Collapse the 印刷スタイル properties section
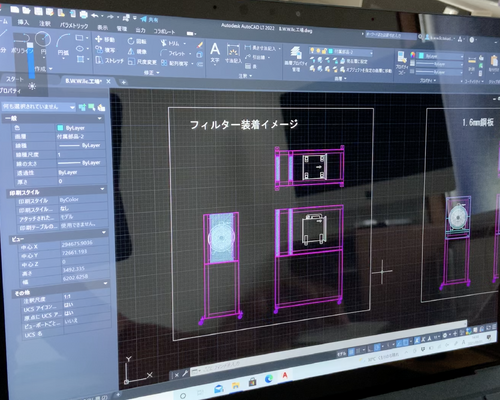500x400 pixels. click(102, 189)
